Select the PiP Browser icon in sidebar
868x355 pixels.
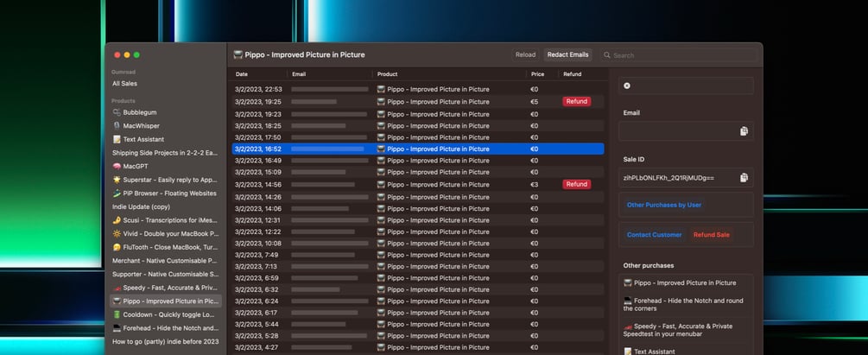[117, 193]
